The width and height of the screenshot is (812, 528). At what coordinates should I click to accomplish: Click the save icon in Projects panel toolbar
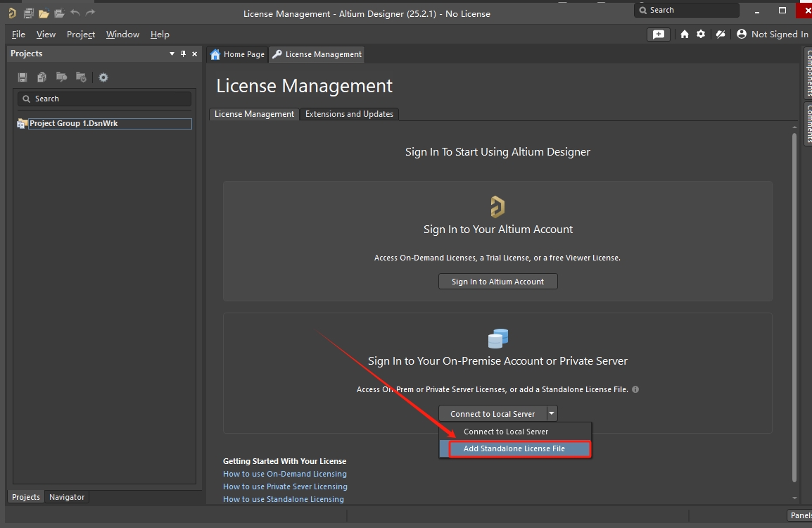tap(23, 77)
